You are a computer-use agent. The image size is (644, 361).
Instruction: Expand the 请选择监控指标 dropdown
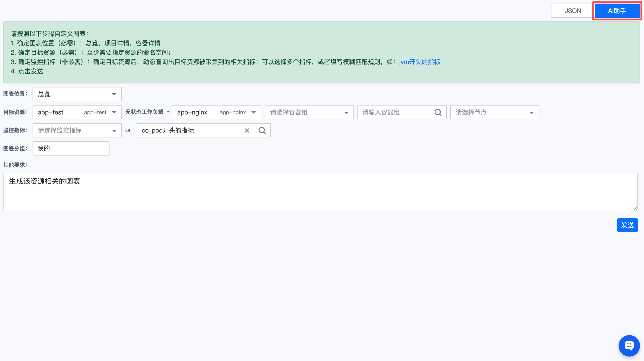point(77,130)
